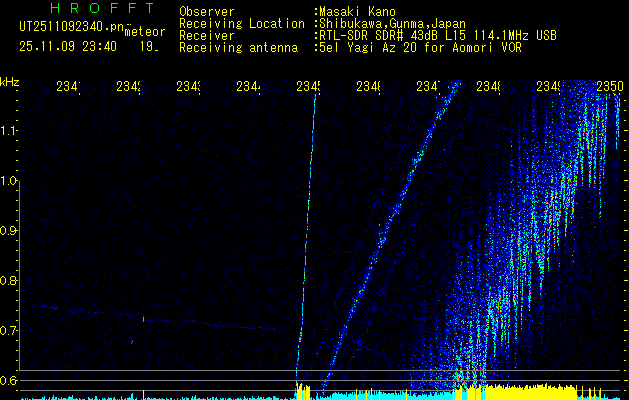Click the 1.1 frequency axis label
The height and width of the screenshot is (400, 629).
pos(10,131)
